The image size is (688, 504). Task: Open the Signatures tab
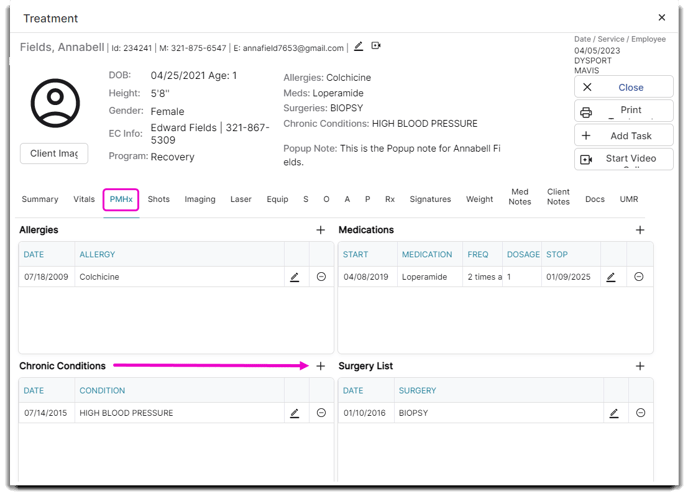tap(430, 199)
